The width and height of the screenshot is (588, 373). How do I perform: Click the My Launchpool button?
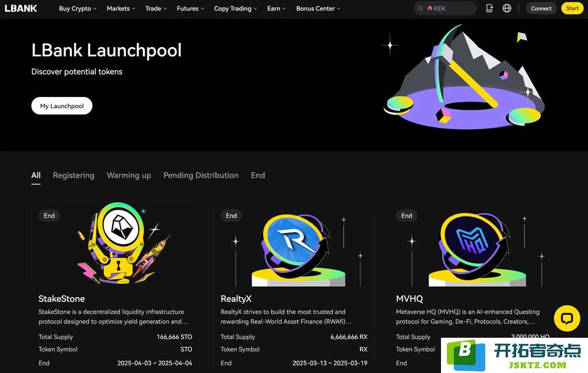coord(62,106)
